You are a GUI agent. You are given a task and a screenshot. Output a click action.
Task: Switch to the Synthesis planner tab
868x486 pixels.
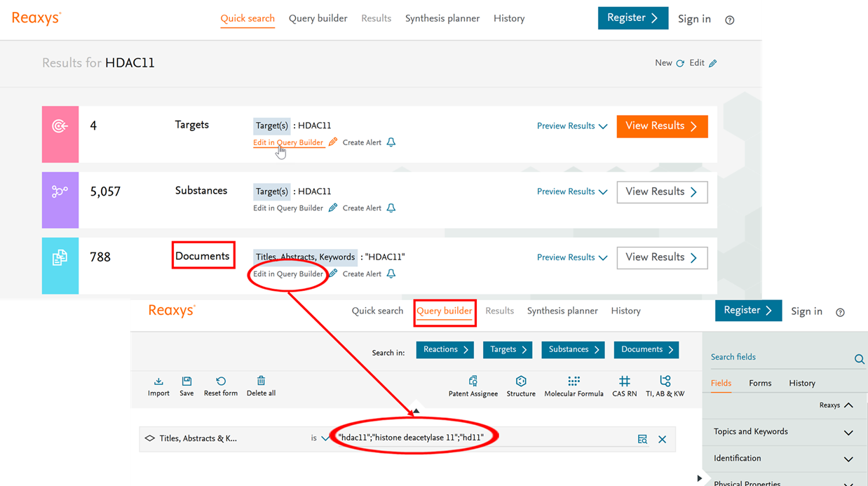coord(442,18)
